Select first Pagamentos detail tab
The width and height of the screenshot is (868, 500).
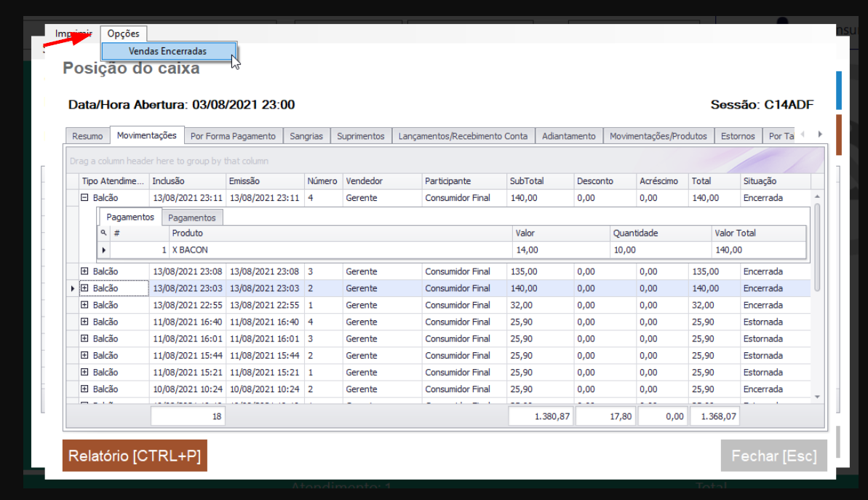(130, 217)
